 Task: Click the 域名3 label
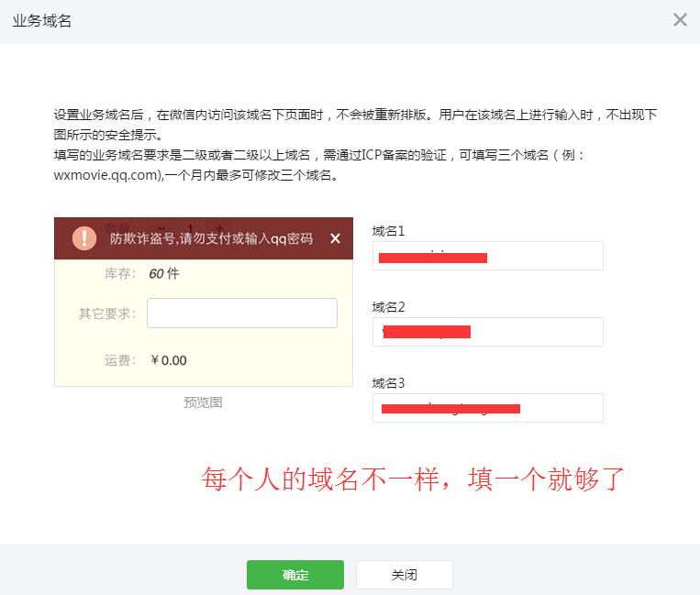(388, 382)
